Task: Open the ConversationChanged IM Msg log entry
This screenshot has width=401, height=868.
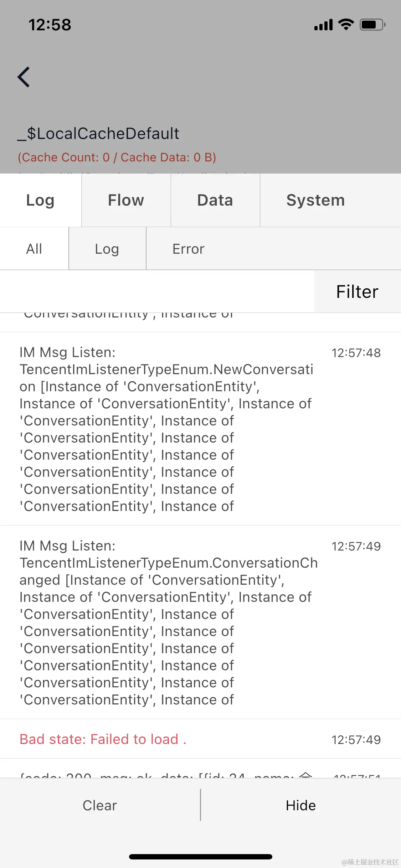Action: [200, 622]
